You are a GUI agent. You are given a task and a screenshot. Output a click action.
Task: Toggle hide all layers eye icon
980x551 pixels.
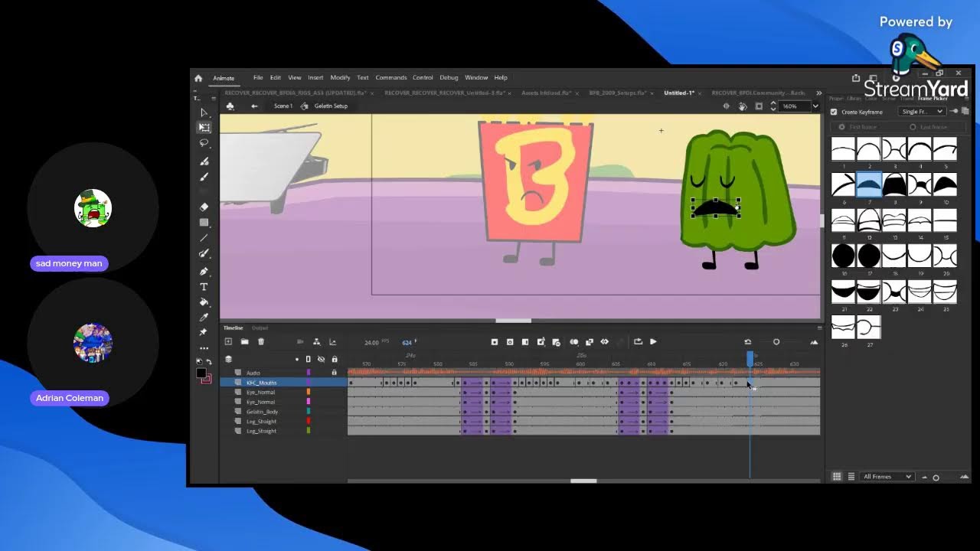click(322, 359)
